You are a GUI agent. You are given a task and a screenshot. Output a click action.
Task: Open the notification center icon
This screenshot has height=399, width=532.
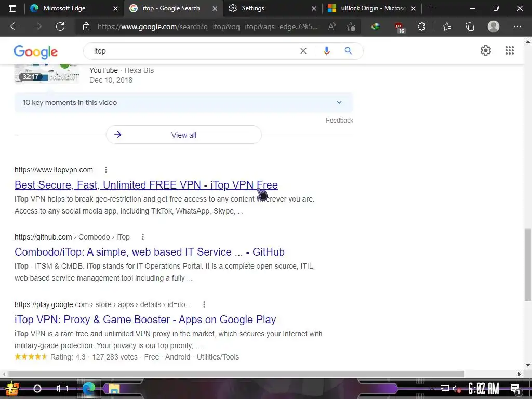tap(515, 389)
